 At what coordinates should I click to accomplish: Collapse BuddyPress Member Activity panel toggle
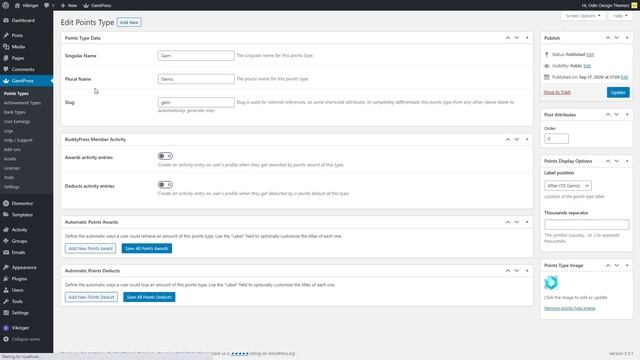[x=527, y=139]
